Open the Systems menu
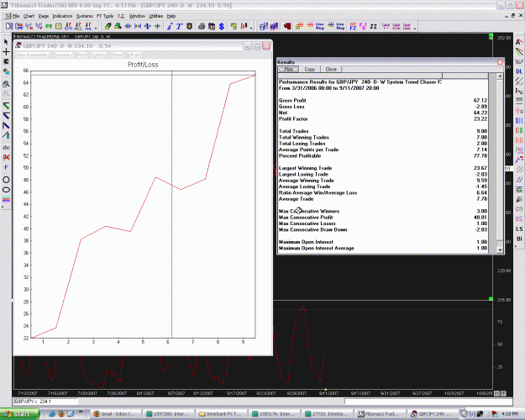The image size is (525, 420). (84, 16)
